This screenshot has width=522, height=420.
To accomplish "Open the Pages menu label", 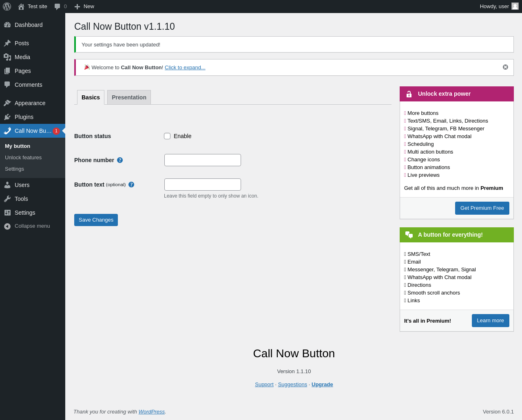I will (x=23, y=71).
